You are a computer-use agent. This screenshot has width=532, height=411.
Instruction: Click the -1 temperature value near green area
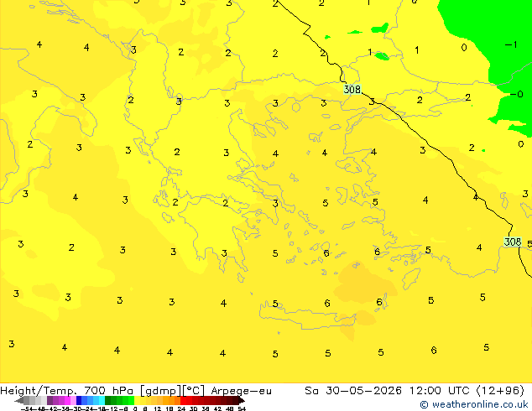(x=511, y=44)
